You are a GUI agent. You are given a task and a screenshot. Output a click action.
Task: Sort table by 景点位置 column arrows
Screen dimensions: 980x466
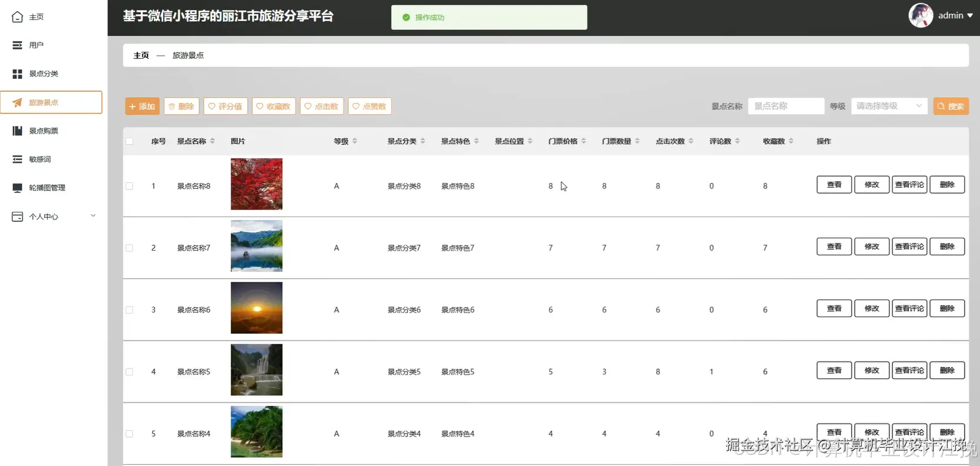[x=530, y=141]
